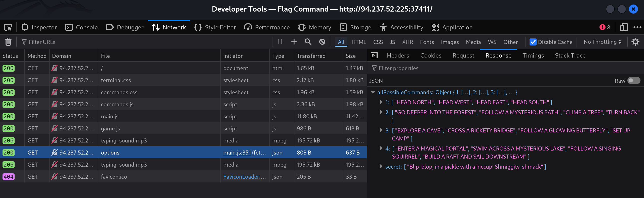644x198 pixels.
Task: Select the commands.js request row
Action: [x=183, y=104]
